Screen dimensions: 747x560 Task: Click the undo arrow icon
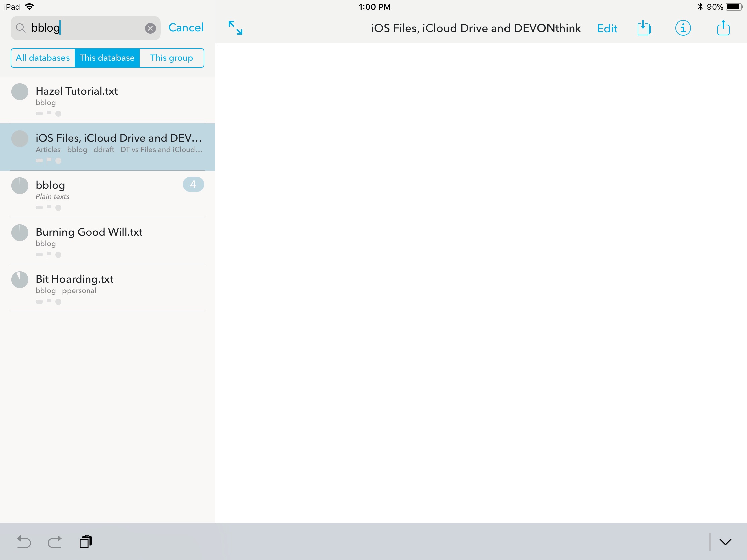click(24, 541)
